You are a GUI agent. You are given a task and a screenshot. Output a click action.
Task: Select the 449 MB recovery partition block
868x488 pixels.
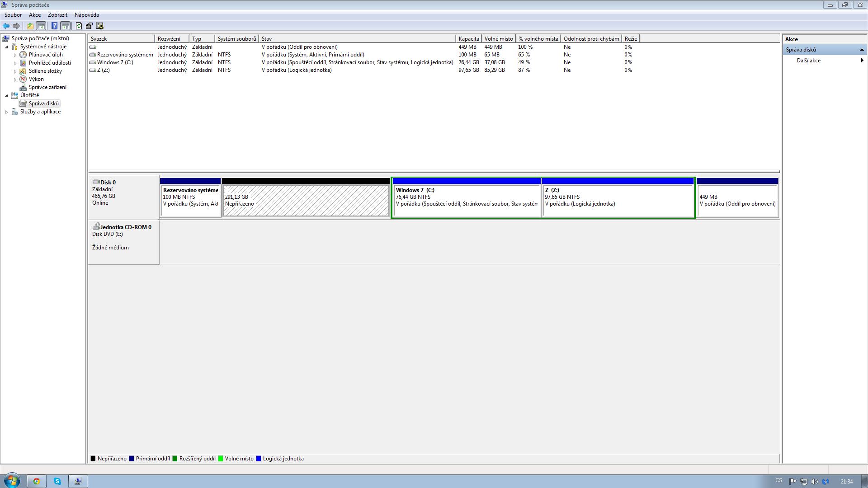(737, 197)
